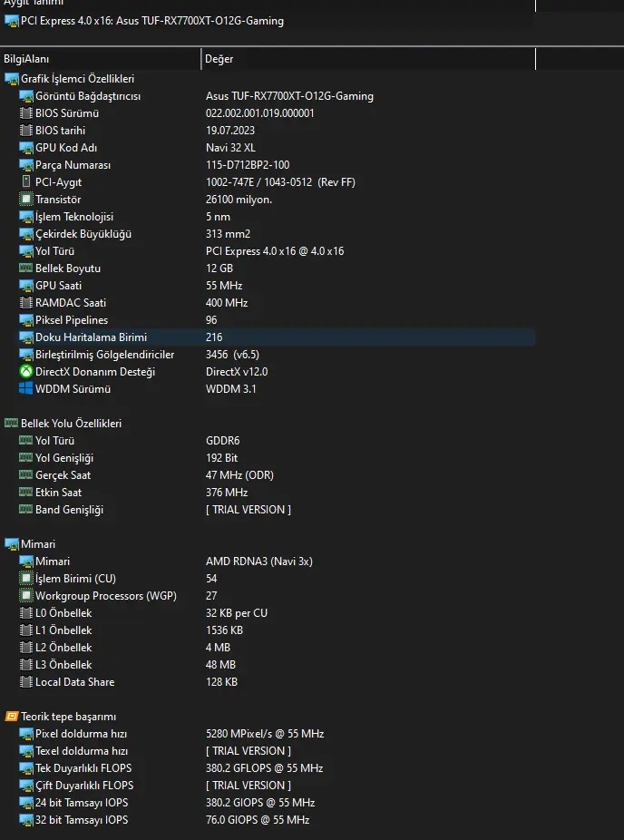Image resolution: width=624 pixels, height=840 pixels.
Task: Click the value 47 MHz (ODR)
Action: click(239, 475)
